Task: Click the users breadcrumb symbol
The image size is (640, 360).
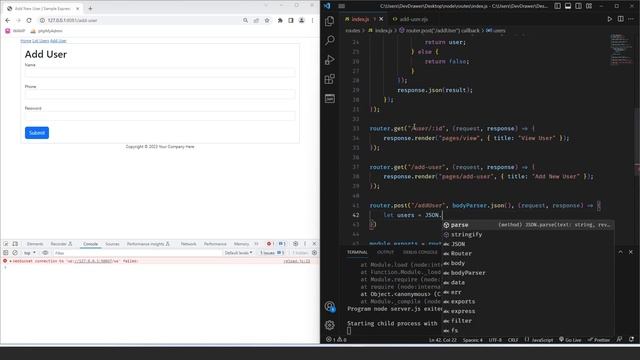Action: pyautogui.click(x=496, y=31)
